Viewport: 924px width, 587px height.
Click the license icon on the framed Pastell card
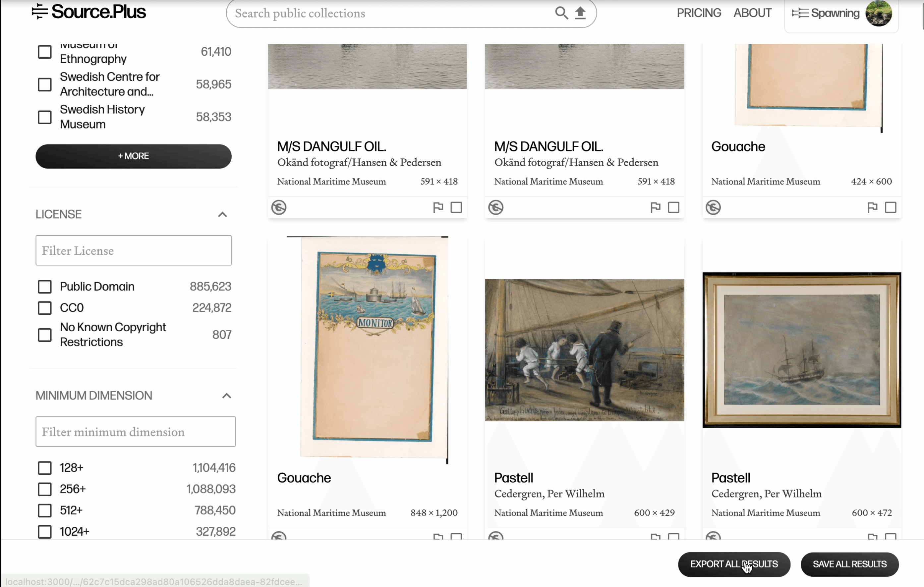713,536
